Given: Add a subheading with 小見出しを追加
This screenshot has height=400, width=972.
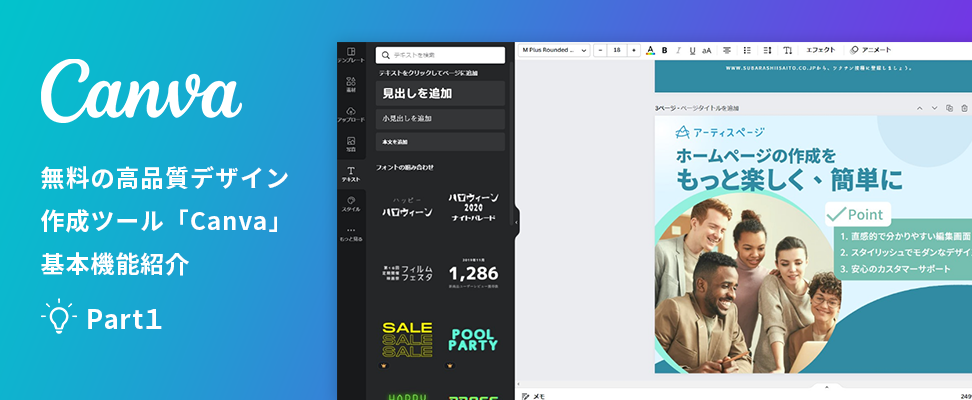Looking at the screenshot, I should [440, 118].
